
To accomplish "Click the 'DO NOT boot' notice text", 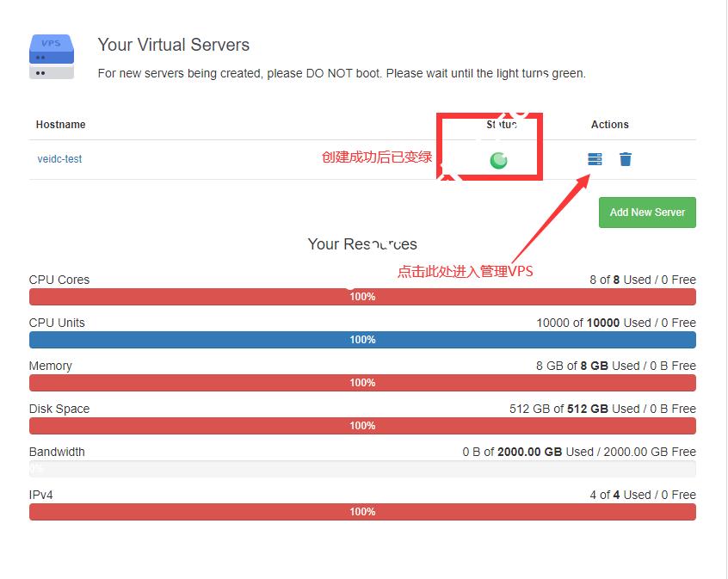I will pos(343,73).
